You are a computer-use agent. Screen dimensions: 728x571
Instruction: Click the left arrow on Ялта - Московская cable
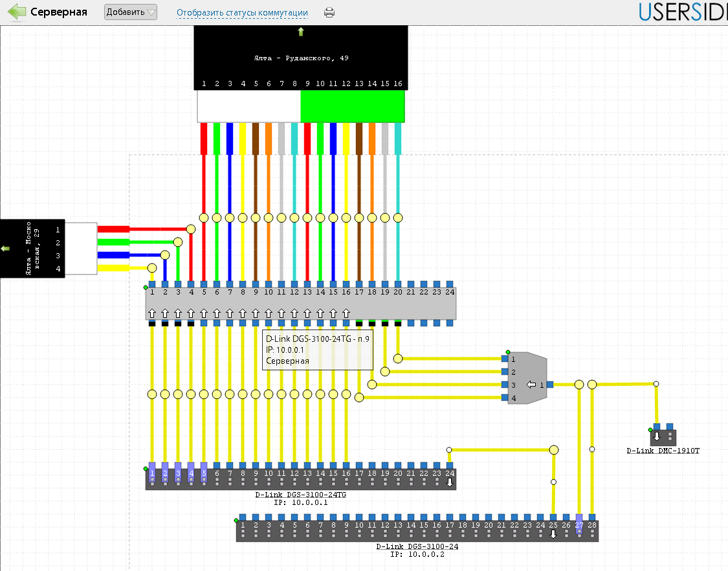click(x=6, y=249)
